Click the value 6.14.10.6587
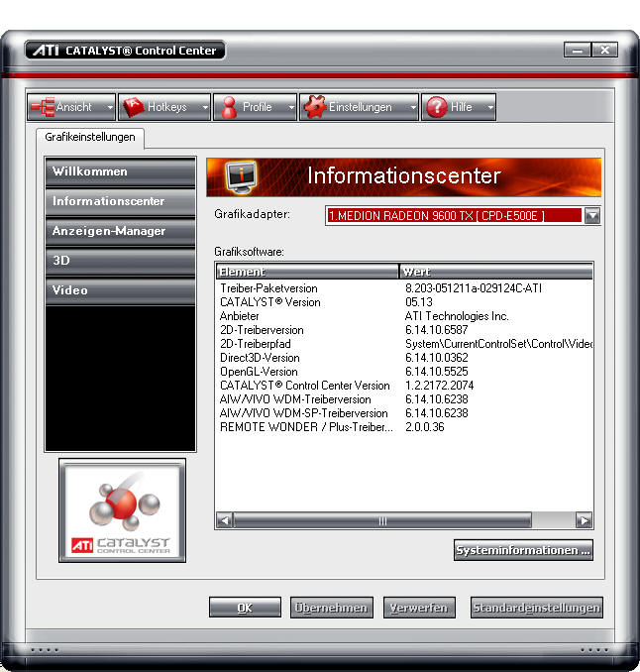This screenshot has height=672, width=640. [x=437, y=330]
